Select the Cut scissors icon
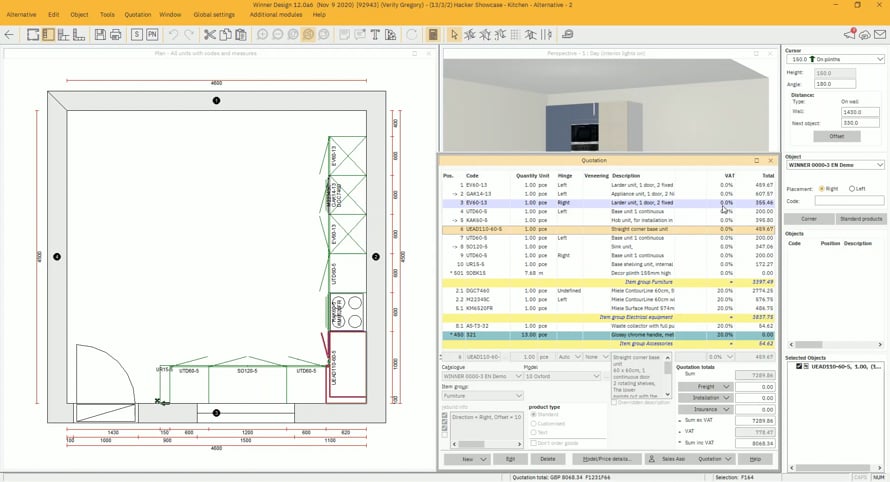Screen dimensions: 890x482 [x=210, y=35]
